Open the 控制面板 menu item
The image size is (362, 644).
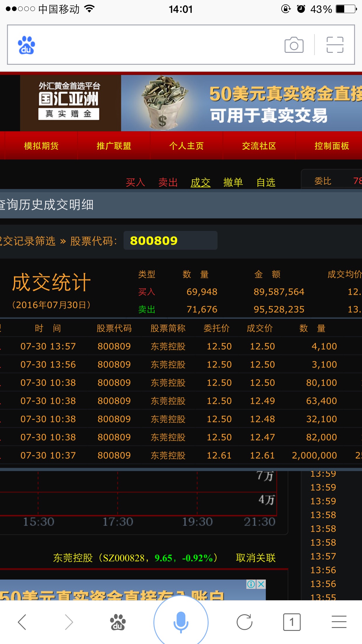coord(332,146)
